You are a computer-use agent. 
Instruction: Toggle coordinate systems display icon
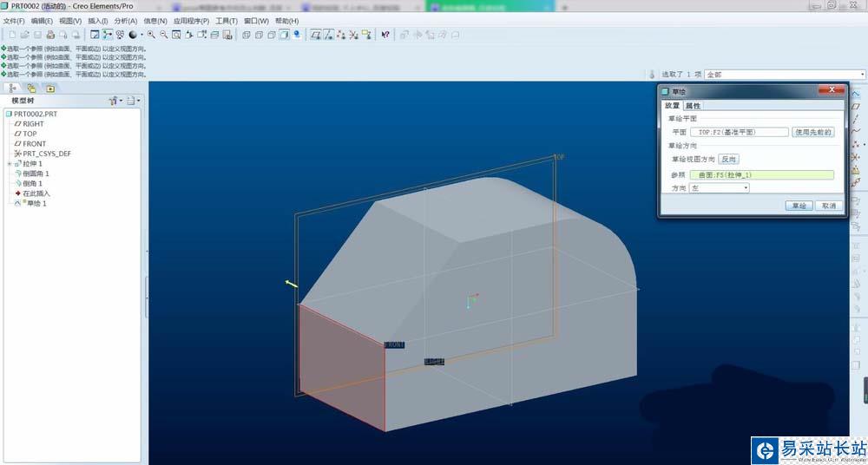[x=354, y=35]
